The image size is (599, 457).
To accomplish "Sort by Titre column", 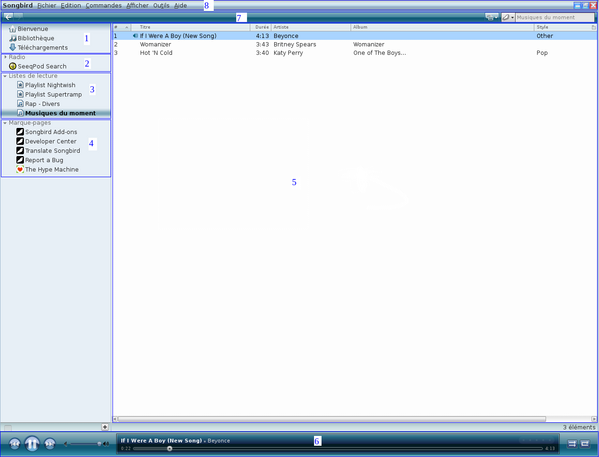I will click(191, 27).
